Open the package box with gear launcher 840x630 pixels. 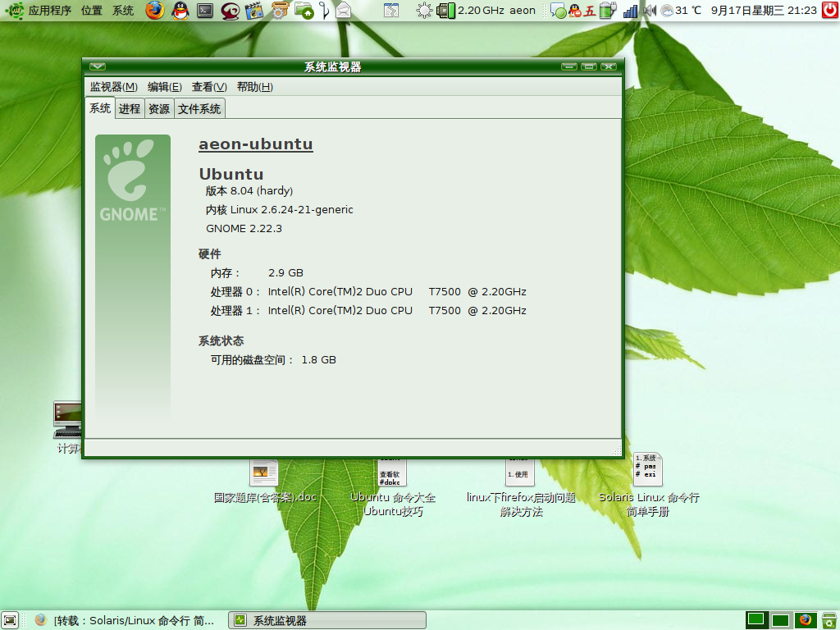(x=279, y=10)
